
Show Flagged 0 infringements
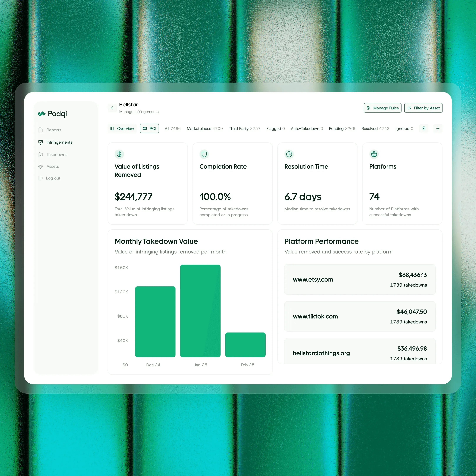click(x=275, y=129)
